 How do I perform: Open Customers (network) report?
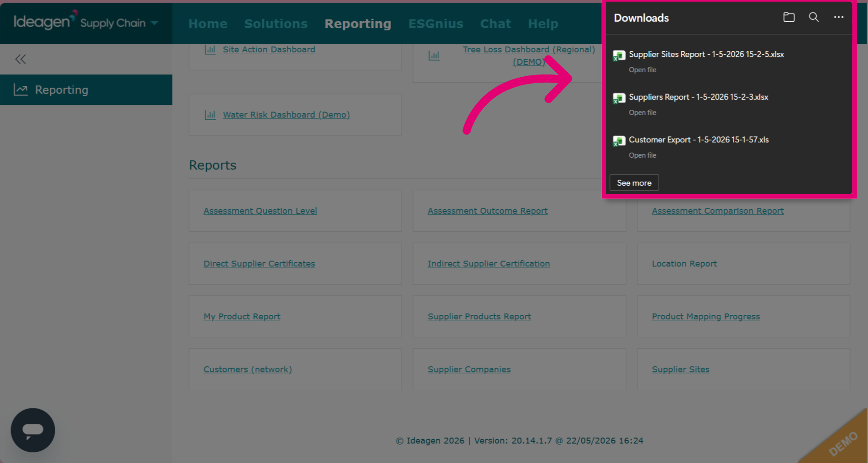click(x=248, y=369)
